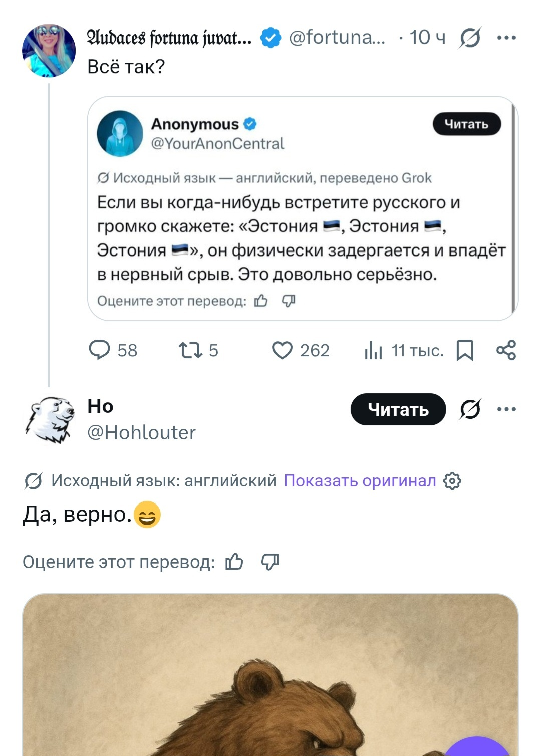Open translation settings gear icon
This screenshot has height=756, width=540.
coord(452,481)
